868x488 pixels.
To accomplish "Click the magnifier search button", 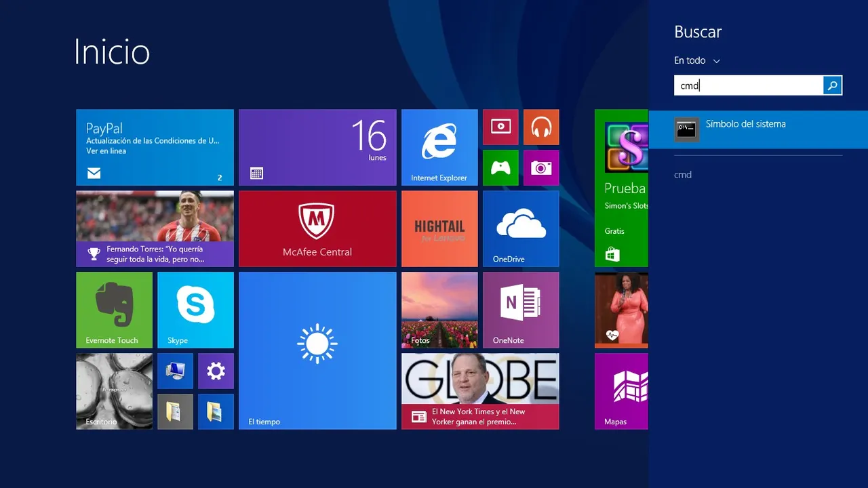I will pos(832,85).
